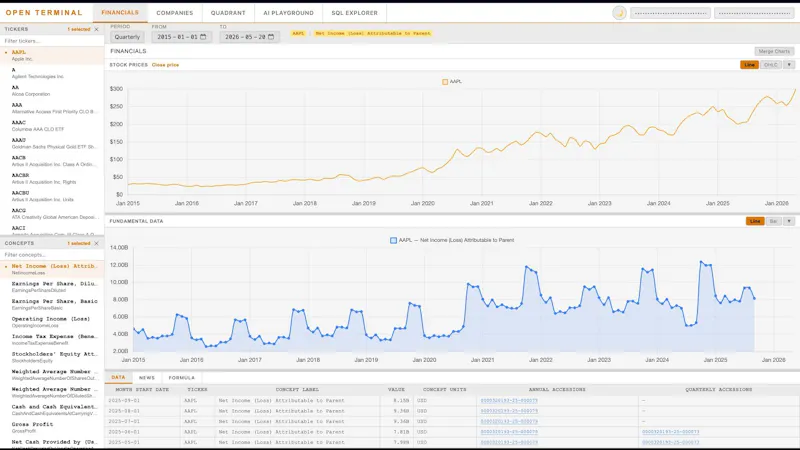Click the Merge Charts button

click(x=773, y=51)
